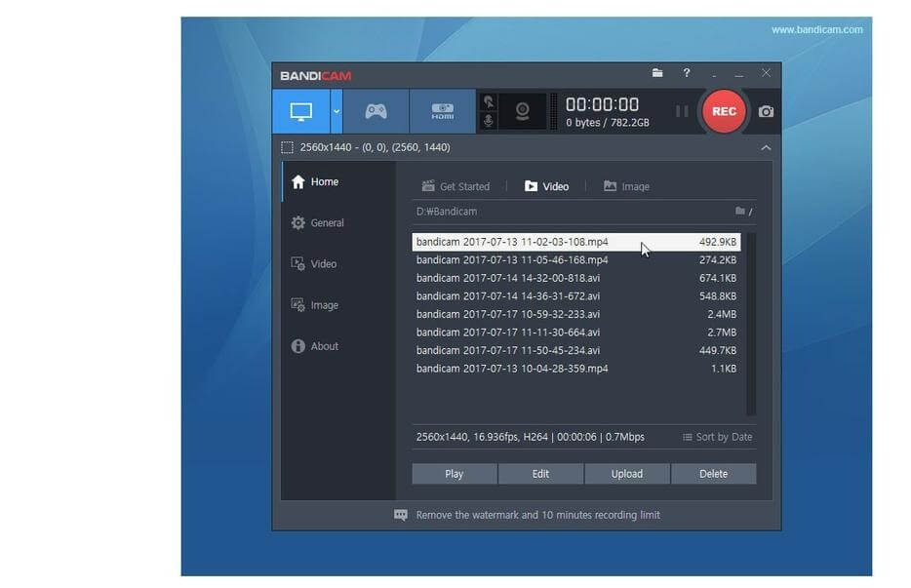
Task: Select bandicam 2017-07-17 11-11-30-664.avi
Action: coord(576,333)
